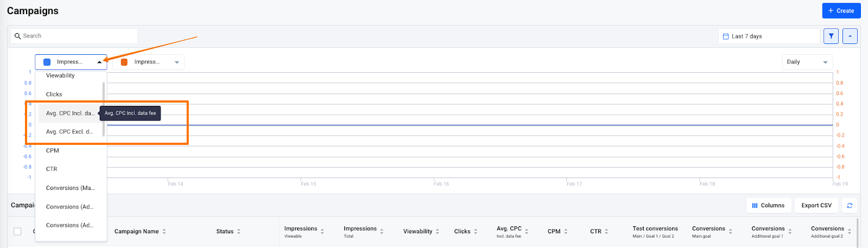Image resolution: width=868 pixels, height=248 pixels.
Task: Click the refresh icon beside Export CSV
Action: coord(850,206)
